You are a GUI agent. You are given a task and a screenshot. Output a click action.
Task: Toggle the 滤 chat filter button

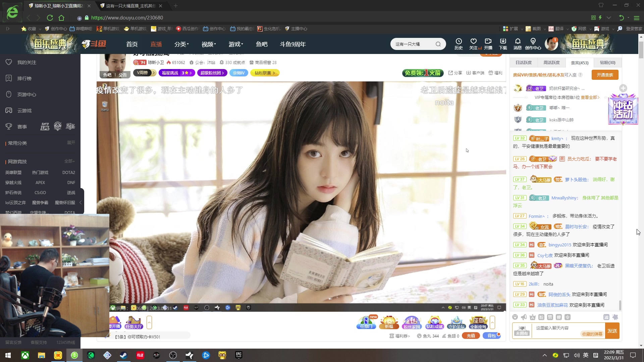click(606, 317)
